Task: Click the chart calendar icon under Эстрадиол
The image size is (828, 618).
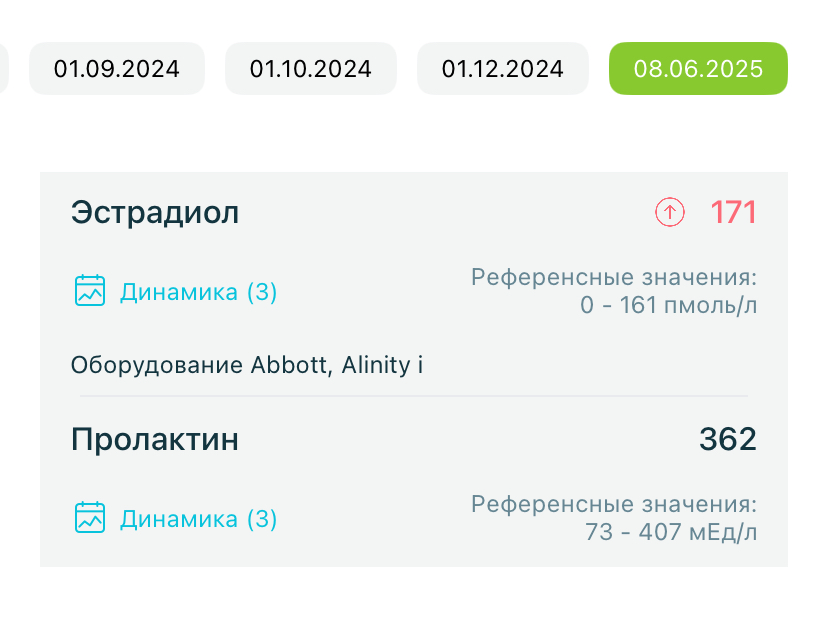Action: (90, 291)
